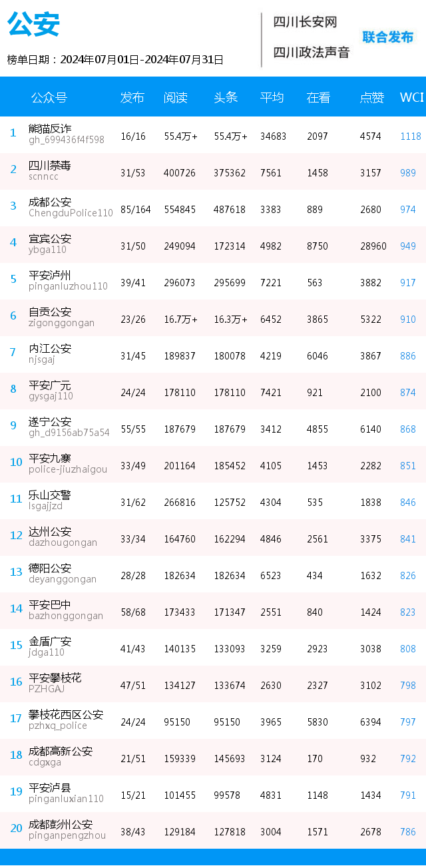The width and height of the screenshot is (426, 868).
Task: Select the 榜单日期 date range text
Action: tap(115, 60)
